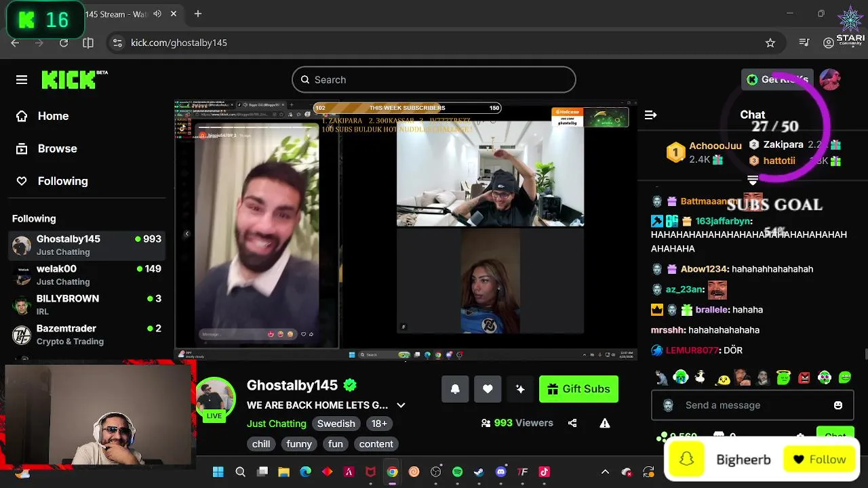Image resolution: width=868 pixels, height=488 pixels.
Task: Report the stream with the warning icon
Action: 605,423
